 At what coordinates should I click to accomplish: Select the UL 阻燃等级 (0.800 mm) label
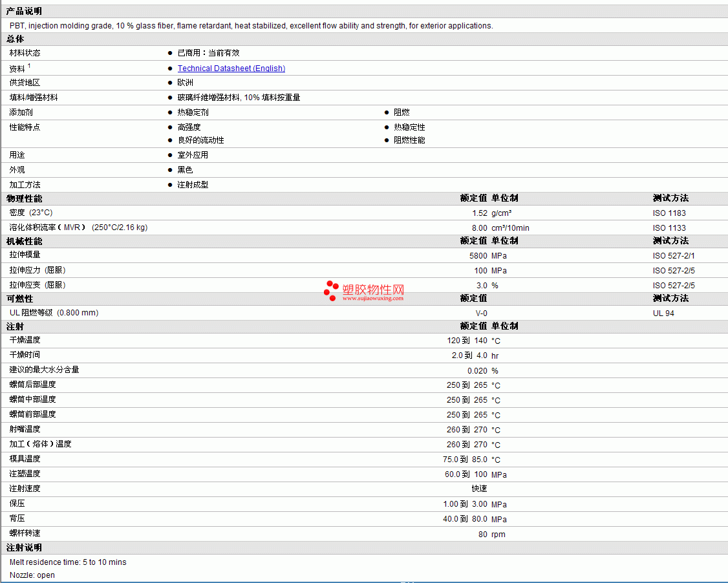tap(54, 313)
